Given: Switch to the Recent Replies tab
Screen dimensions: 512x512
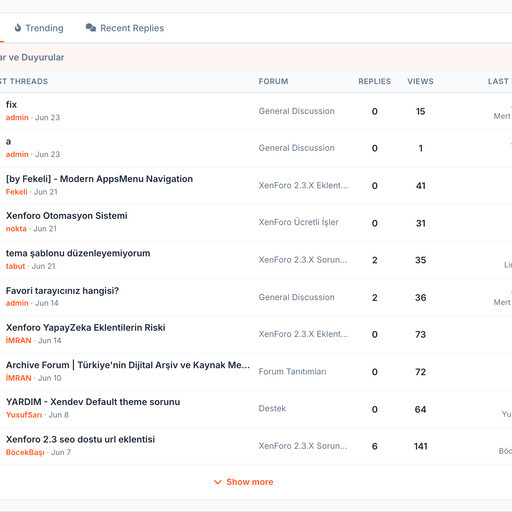Looking at the screenshot, I should pos(125,28).
